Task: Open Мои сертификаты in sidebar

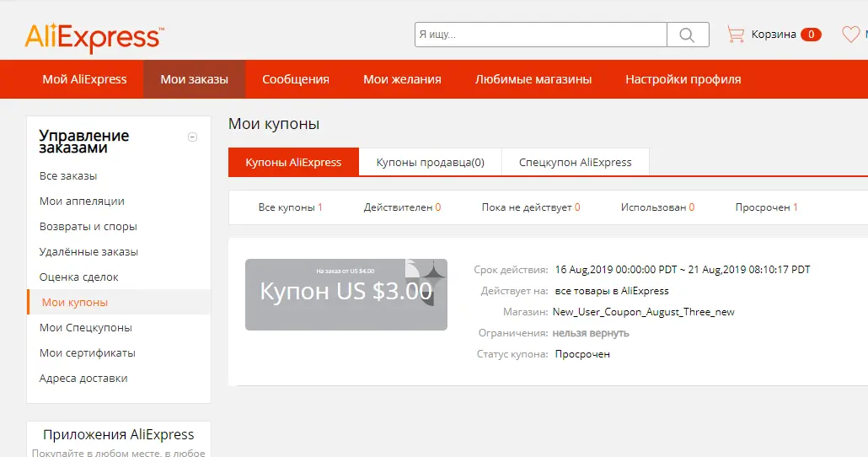Action: 88,352
